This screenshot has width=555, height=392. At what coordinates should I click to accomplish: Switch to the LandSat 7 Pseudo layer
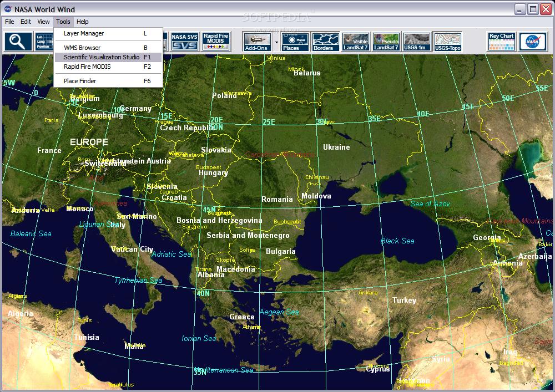(x=386, y=42)
